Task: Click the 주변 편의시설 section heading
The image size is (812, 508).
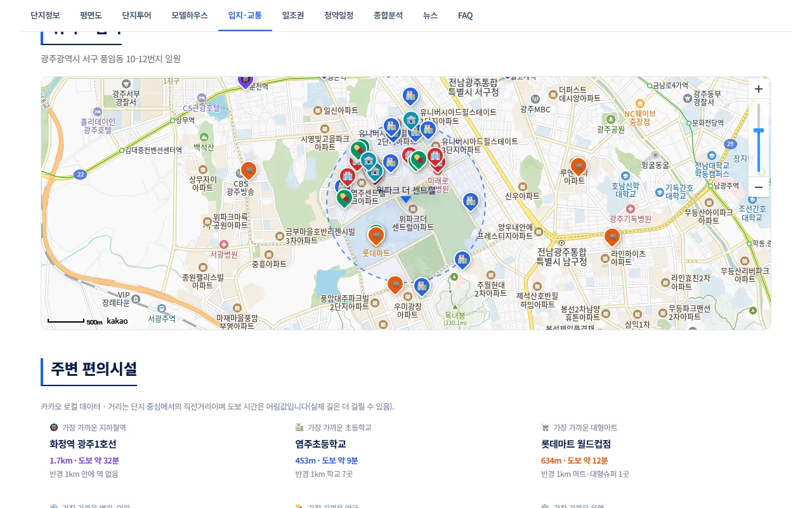Action: [94, 368]
